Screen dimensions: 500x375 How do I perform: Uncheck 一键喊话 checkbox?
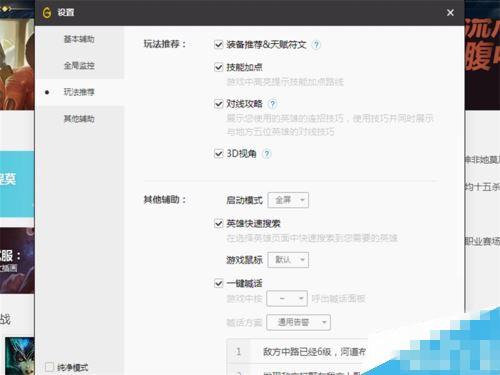click(x=218, y=283)
